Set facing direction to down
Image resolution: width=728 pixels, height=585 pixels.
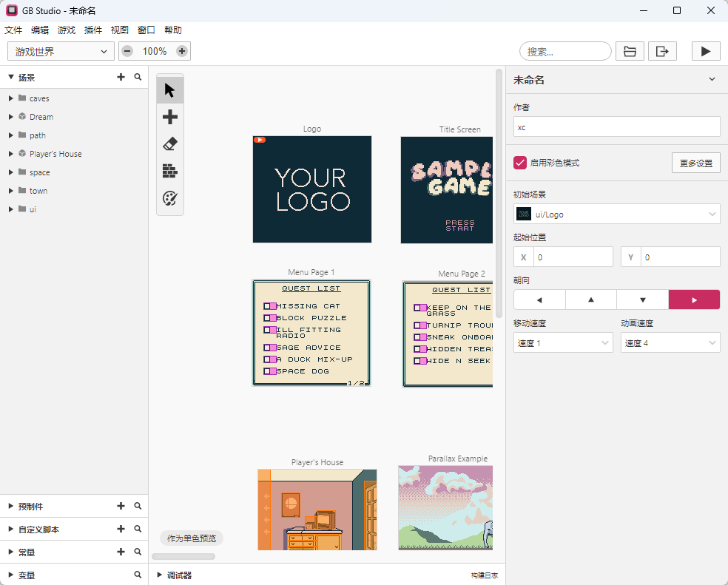[x=643, y=300]
